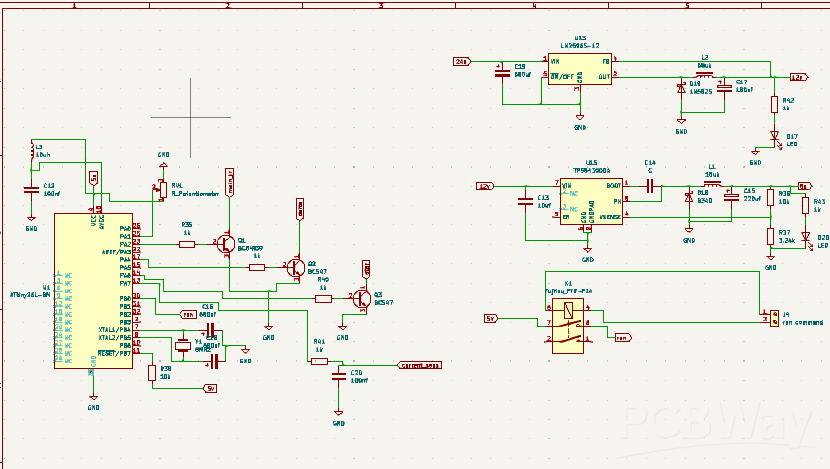
Task: Select the 24v input power label
Action: pos(461,62)
